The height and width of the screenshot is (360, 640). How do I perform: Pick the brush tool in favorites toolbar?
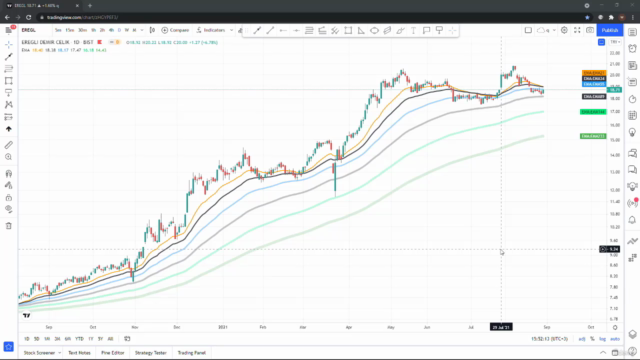point(400,31)
